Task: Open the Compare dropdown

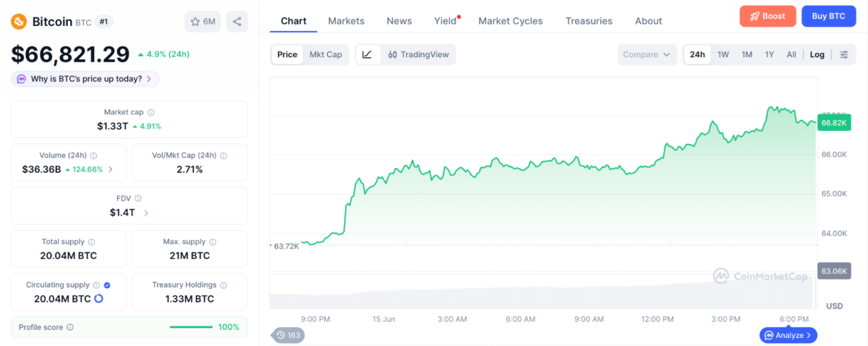Action: (647, 54)
